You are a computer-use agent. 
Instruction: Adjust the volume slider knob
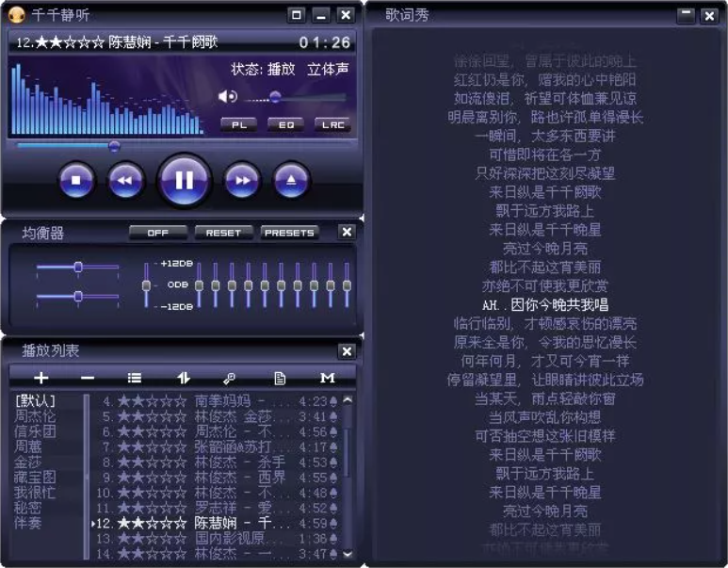(275, 97)
